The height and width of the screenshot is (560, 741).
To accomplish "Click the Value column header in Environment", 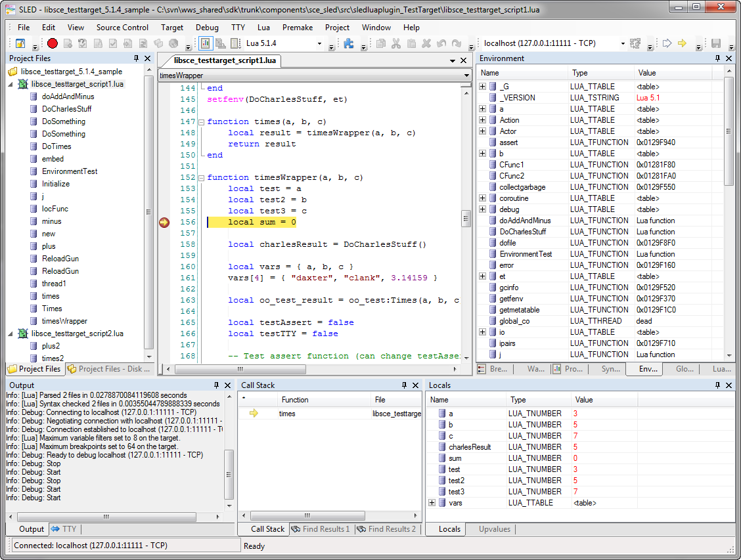I will pyautogui.click(x=646, y=73).
